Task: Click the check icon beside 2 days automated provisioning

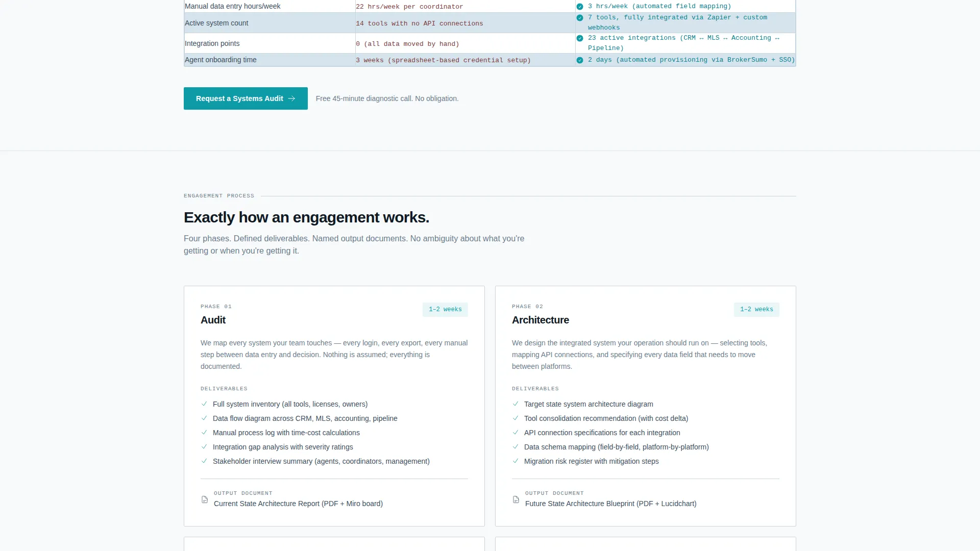Action: (x=580, y=60)
